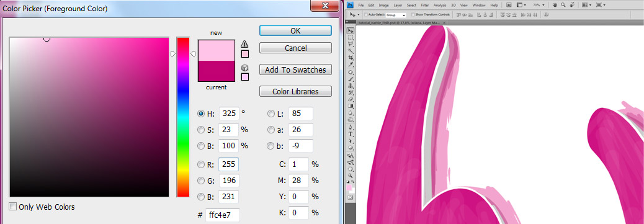Click the web-safe color cube icon
644x224 pixels.
pyautogui.click(x=245, y=67)
